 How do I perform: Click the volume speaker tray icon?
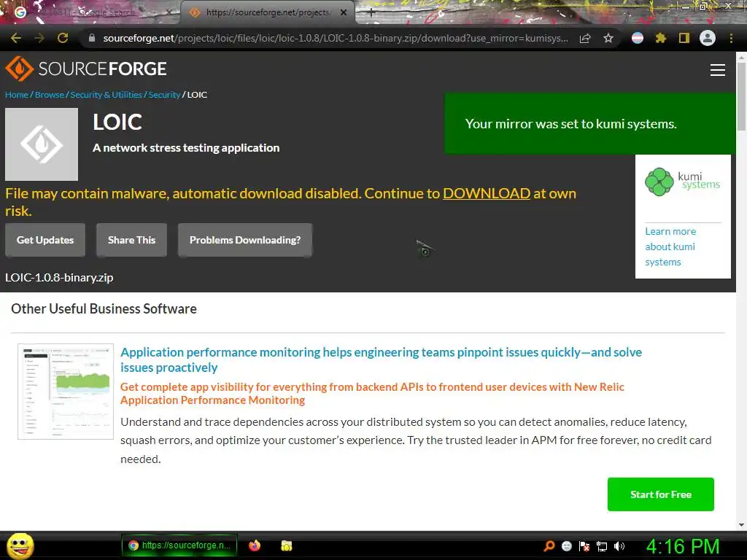point(619,546)
